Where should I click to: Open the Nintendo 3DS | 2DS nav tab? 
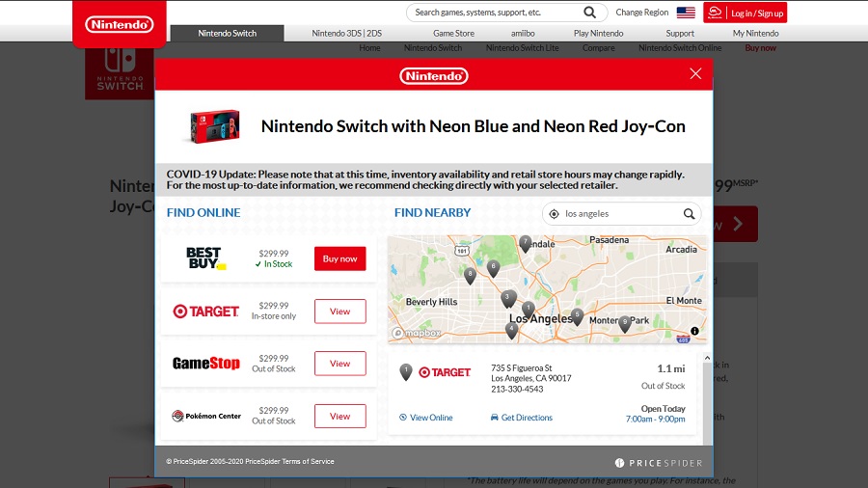coord(346,33)
